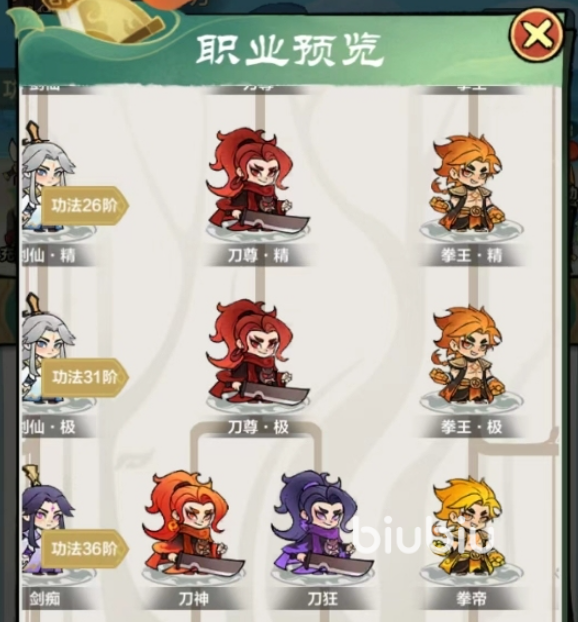
Task: Click the 拳帝 name label
Action: pyautogui.click(x=471, y=599)
